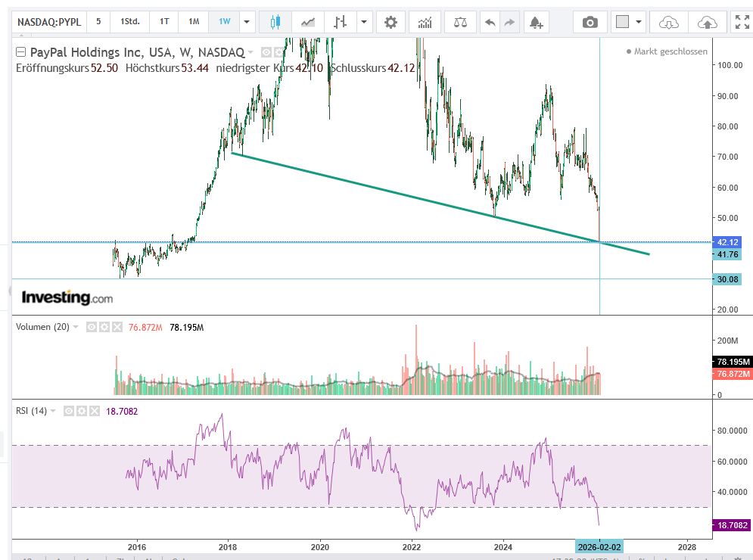
Task: Select the 1M timeframe tab
Action: coord(194,22)
